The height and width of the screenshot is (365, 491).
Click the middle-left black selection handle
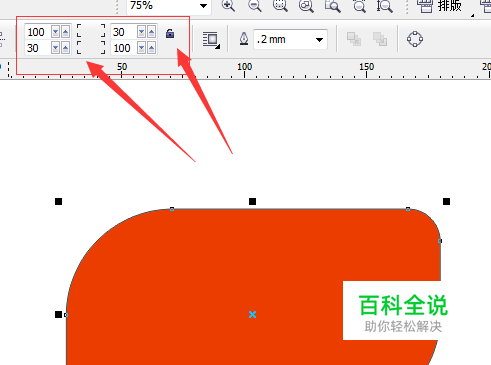58,314
